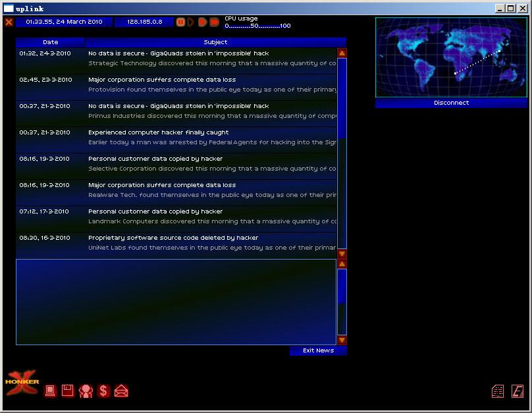Click the IP address 128.185.0.8
The image size is (532, 413).
click(x=145, y=22)
